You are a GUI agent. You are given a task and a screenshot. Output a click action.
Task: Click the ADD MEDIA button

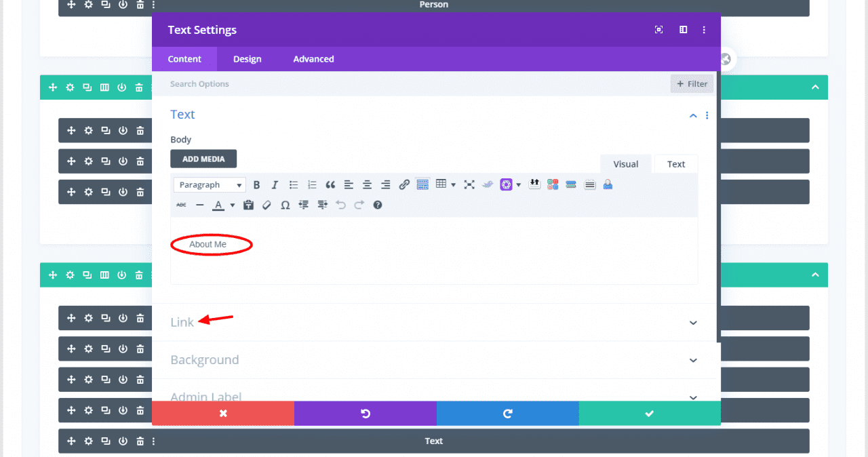pos(203,158)
